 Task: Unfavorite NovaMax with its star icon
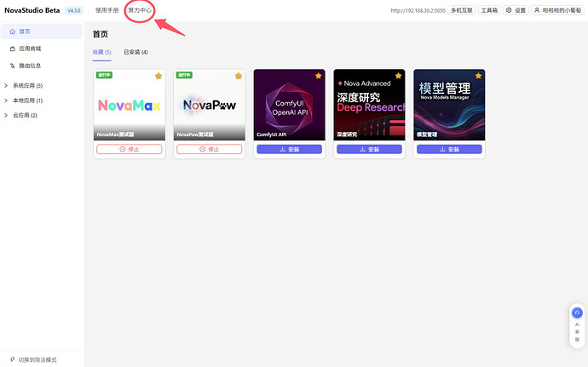pos(159,76)
